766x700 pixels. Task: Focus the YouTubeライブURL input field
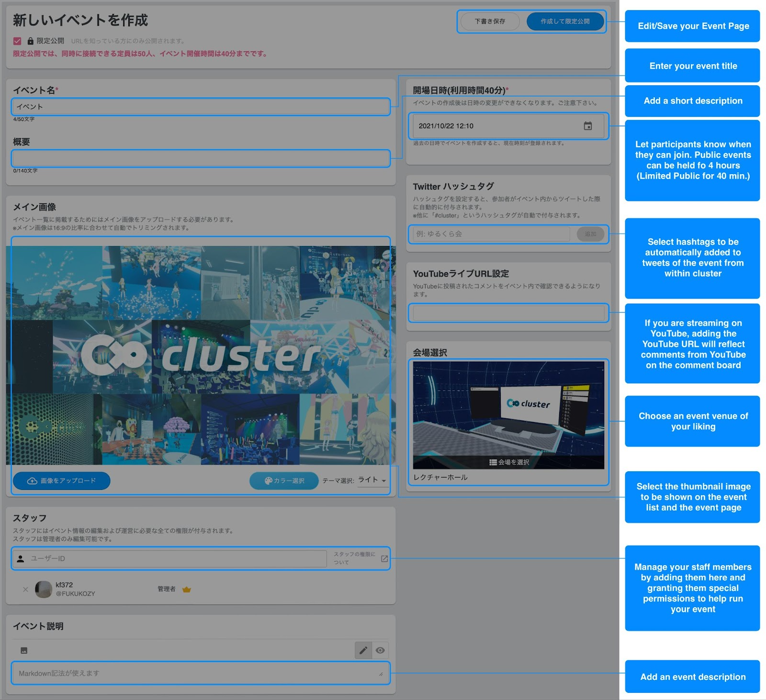point(508,313)
